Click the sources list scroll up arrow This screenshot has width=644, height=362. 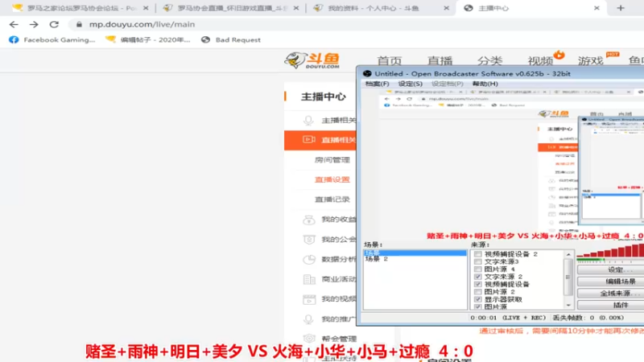tap(568, 254)
